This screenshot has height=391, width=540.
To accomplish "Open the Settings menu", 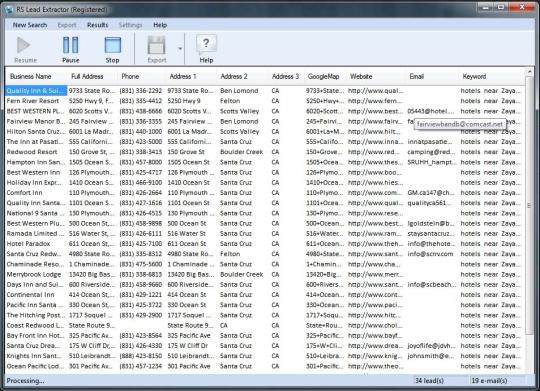I will [x=131, y=25].
